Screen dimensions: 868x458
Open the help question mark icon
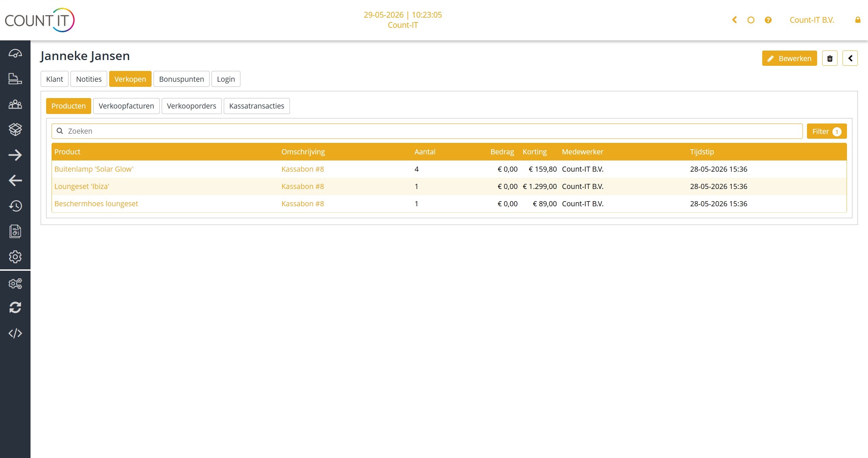click(768, 20)
